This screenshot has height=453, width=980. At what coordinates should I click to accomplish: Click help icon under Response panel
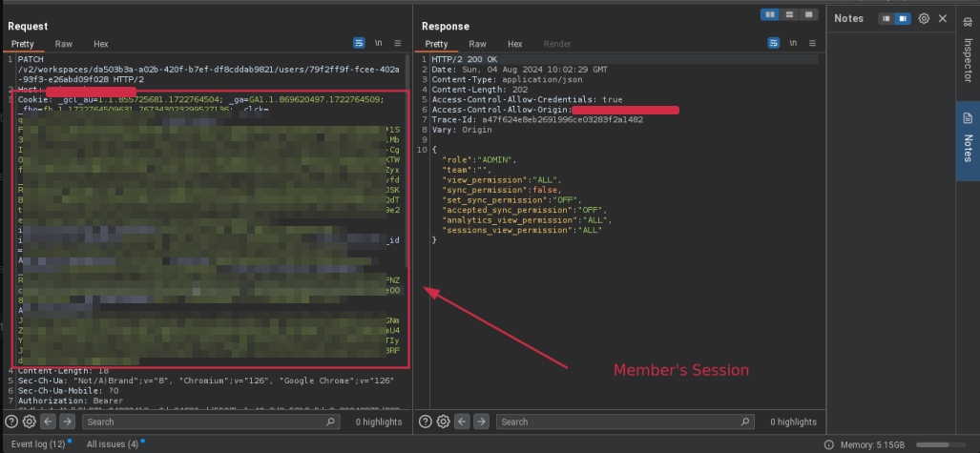(425, 422)
